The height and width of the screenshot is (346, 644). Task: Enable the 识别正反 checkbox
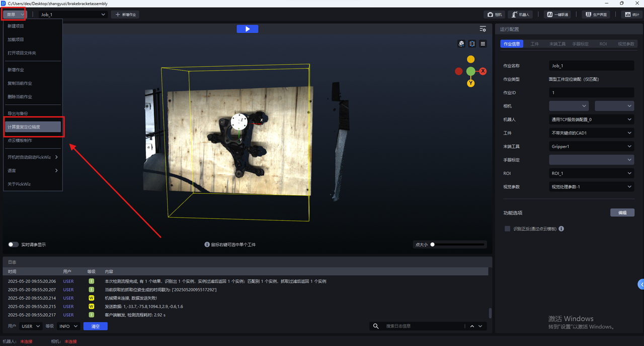[x=507, y=229]
